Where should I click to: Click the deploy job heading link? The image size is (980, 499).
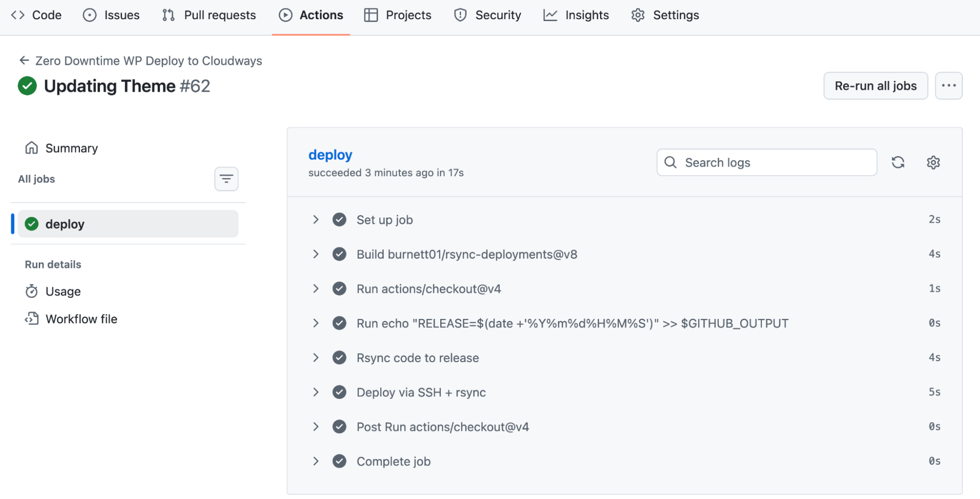click(330, 155)
